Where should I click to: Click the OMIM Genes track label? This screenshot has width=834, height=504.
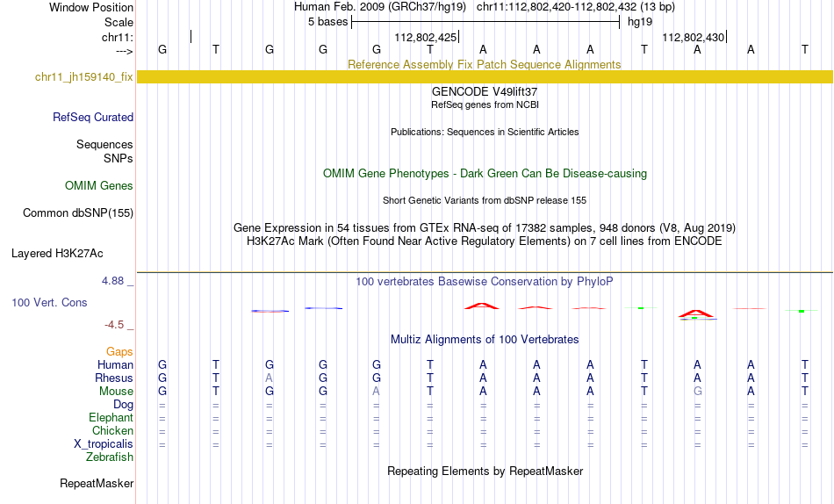pos(98,186)
